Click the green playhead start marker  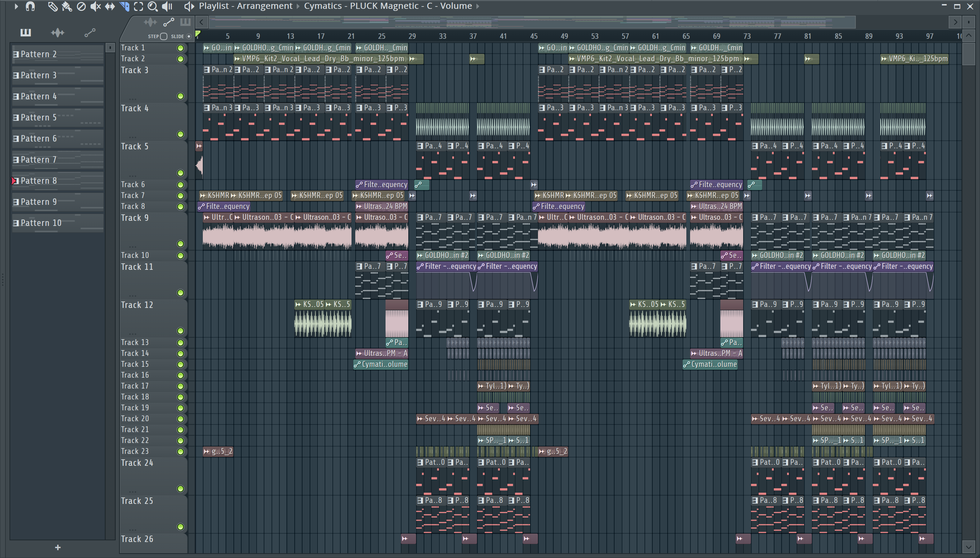pos(198,34)
